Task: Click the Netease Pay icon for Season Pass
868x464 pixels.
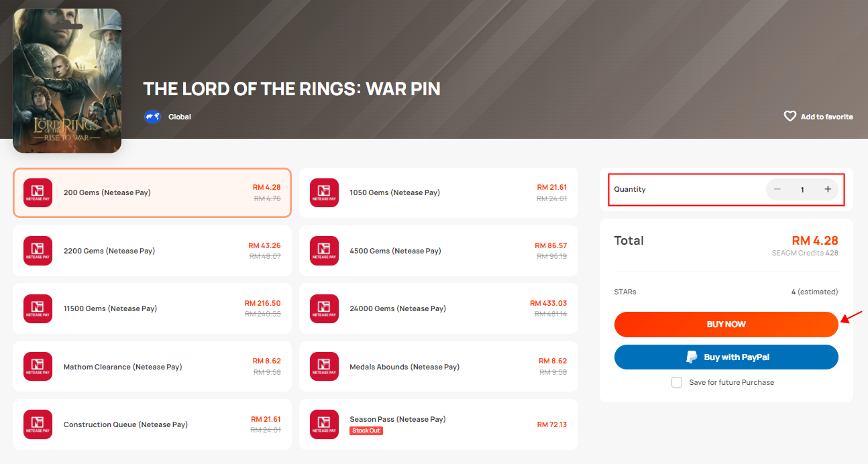Action: coord(324,424)
